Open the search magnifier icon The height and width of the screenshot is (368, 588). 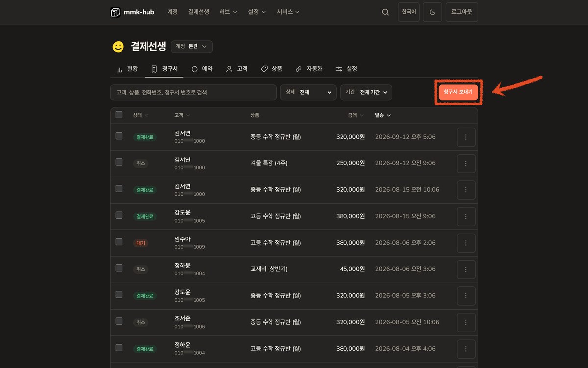tap(385, 12)
